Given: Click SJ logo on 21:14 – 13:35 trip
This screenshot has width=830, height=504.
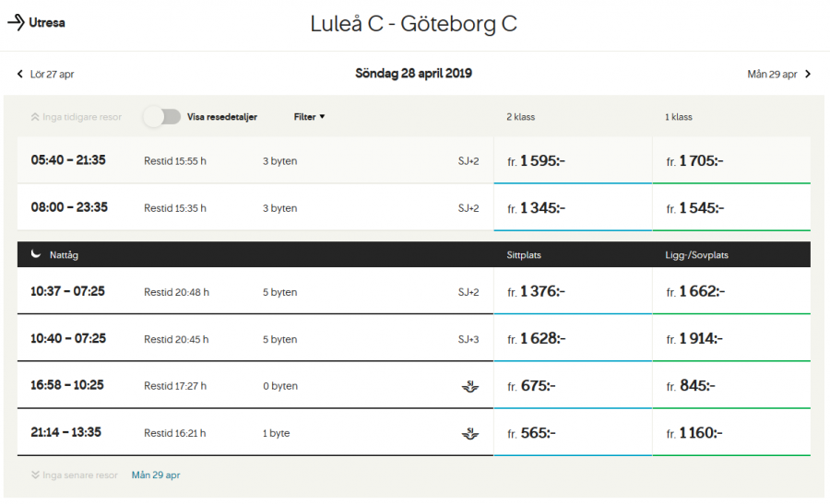Looking at the screenshot, I should tap(470, 433).
